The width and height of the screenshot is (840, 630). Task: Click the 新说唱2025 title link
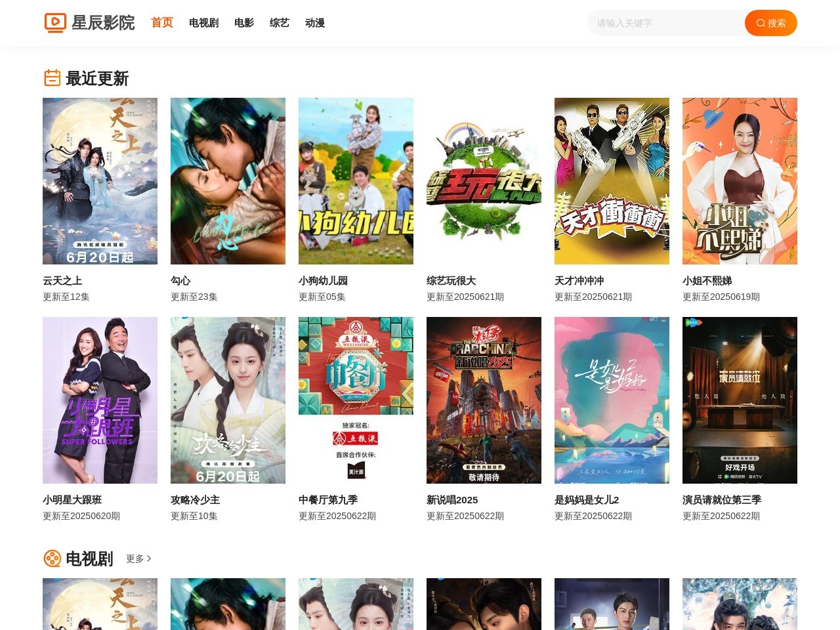pyautogui.click(x=452, y=499)
